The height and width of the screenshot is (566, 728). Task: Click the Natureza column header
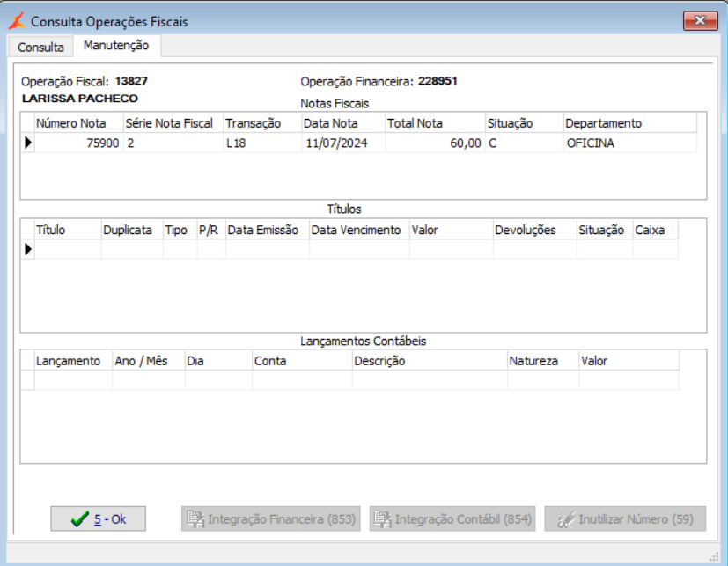pos(543,361)
